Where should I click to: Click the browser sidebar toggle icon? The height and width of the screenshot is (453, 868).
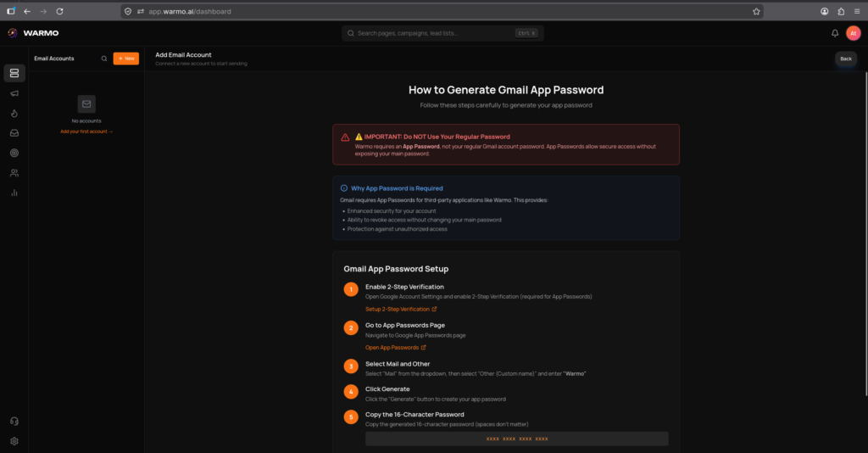pos(10,11)
